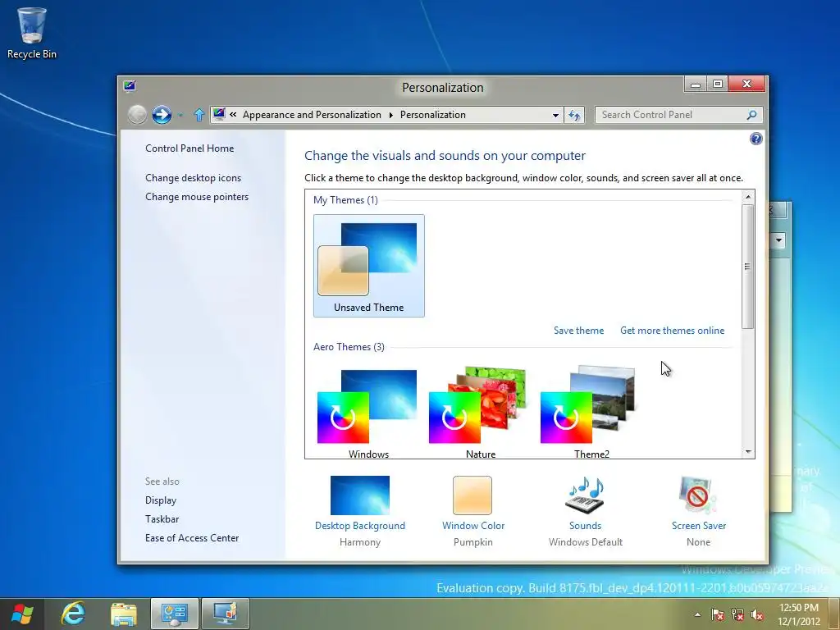Open the double-chevron breadcrumb overflow

[x=233, y=114]
